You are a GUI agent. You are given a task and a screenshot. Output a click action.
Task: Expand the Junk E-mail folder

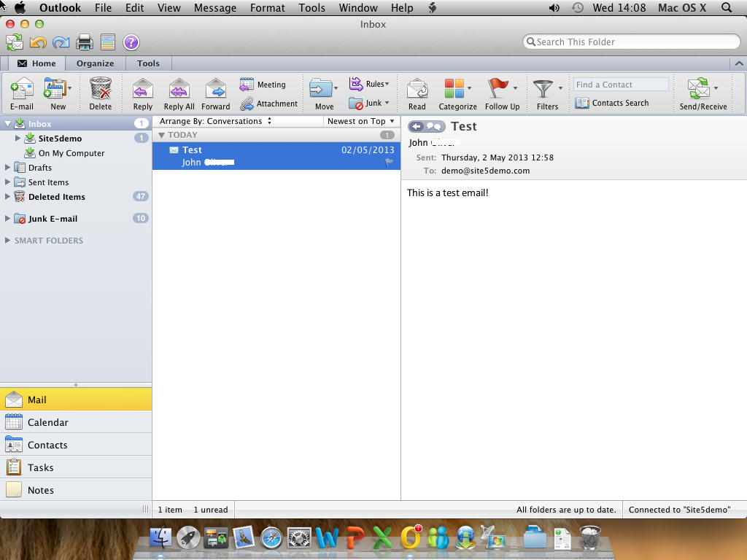point(7,218)
